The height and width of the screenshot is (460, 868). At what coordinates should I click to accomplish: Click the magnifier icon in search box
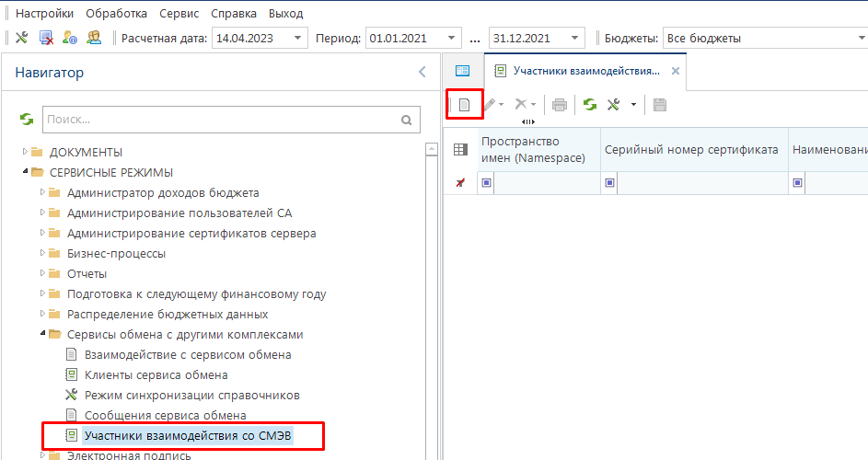(406, 120)
